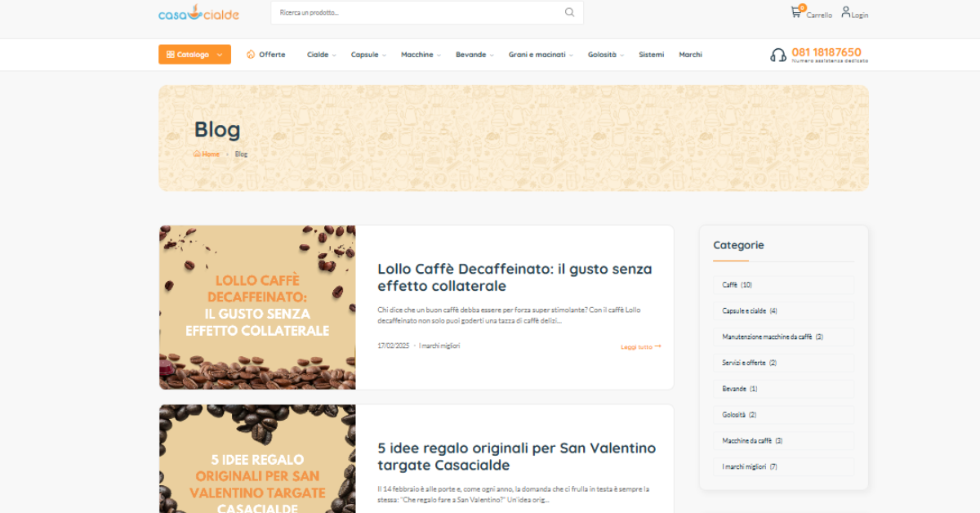The image size is (980, 513).
Task: Click the Leggi tutto arrow on Lollo post
Action: coord(658,346)
